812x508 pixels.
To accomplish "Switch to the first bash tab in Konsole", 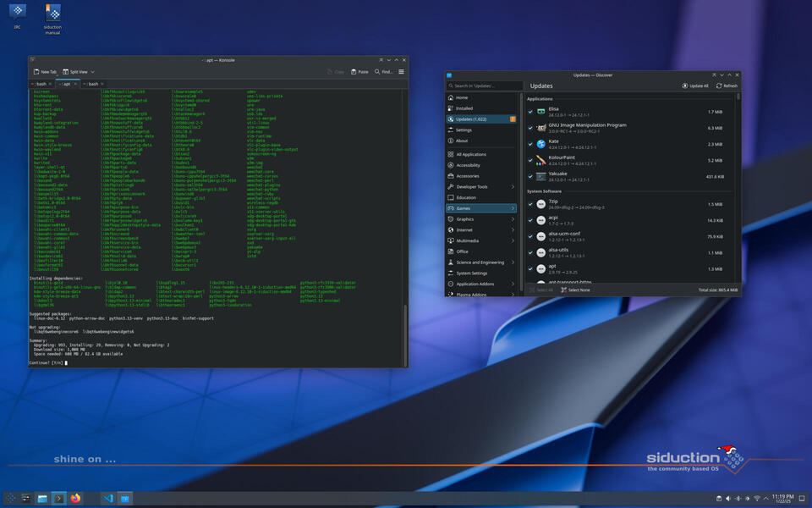I will click(x=41, y=84).
